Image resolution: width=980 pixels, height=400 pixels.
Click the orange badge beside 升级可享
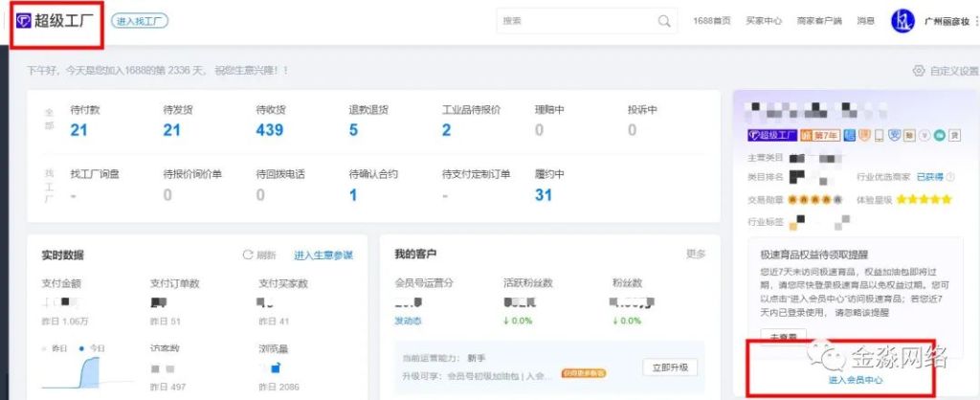[x=584, y=373]
